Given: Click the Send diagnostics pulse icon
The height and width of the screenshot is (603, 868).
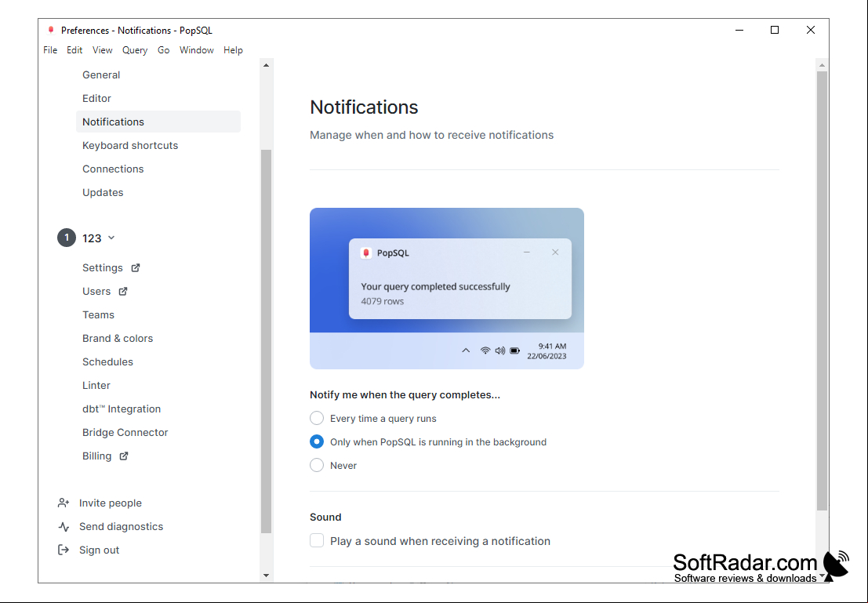Looking at the screenshot, I should coord(64,527).
